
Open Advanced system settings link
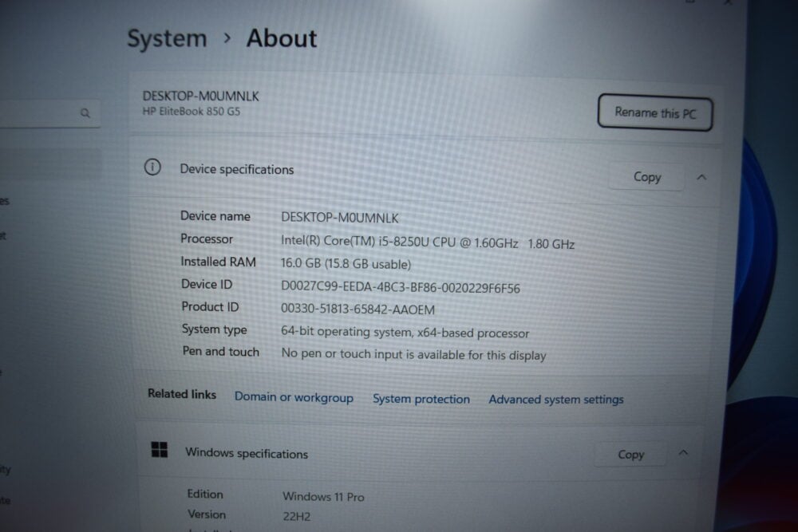point(555,400)
